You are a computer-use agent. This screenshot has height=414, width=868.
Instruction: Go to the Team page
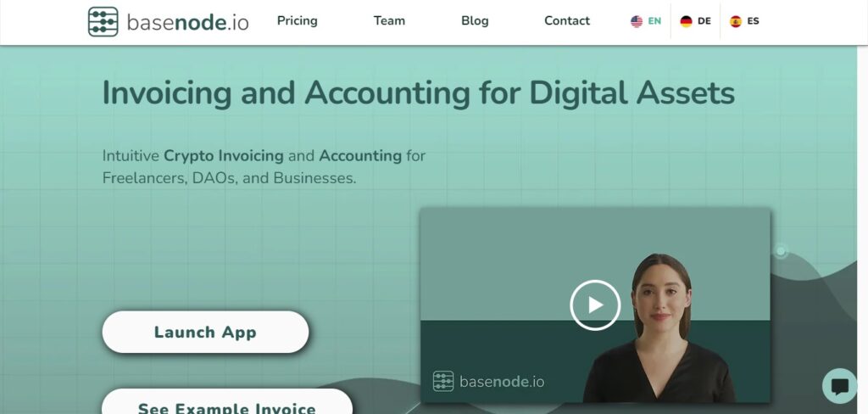tap(389, 21)
